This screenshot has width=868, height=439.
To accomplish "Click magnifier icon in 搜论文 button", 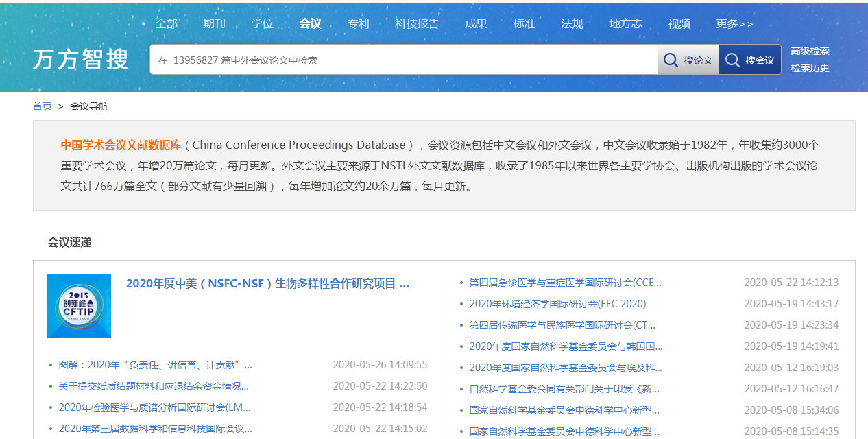I will click(671, 60).
